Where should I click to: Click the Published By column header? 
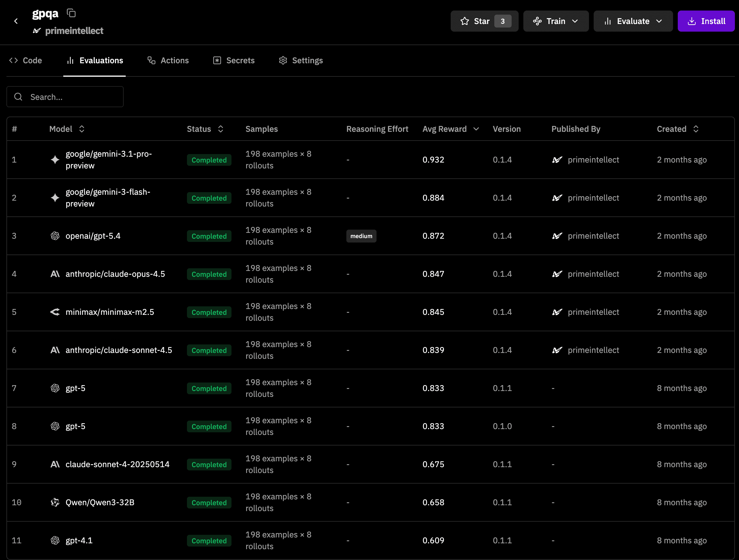[x=575, y=129]
